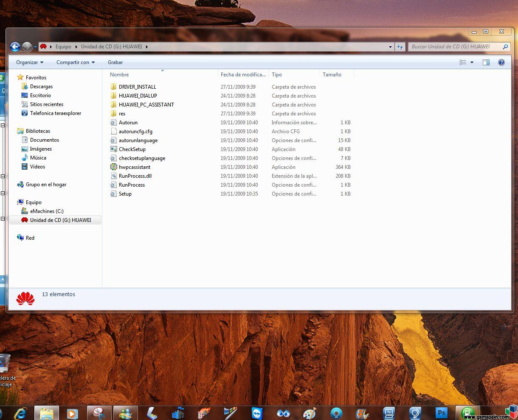Image resolution: width=518 pixels, height=420 pixels.
Task: Open Escritorio in the navigation pane
Action: click(40, 95)
